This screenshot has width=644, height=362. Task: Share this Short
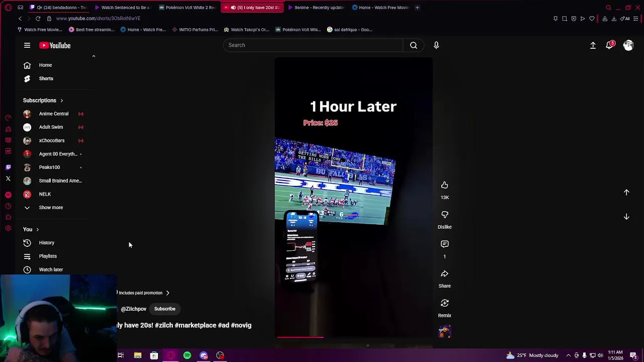[445, 274]
